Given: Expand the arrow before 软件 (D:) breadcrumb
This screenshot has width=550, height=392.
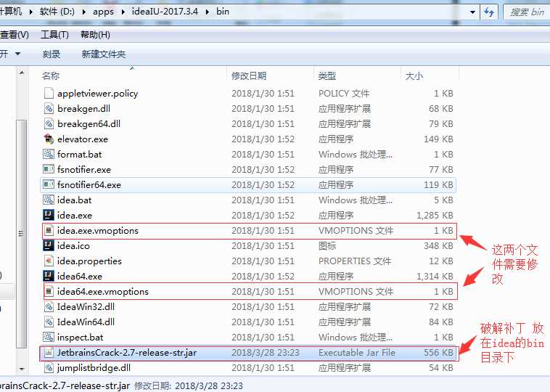Looking at the screenshot, I should [x=31, y=12].
